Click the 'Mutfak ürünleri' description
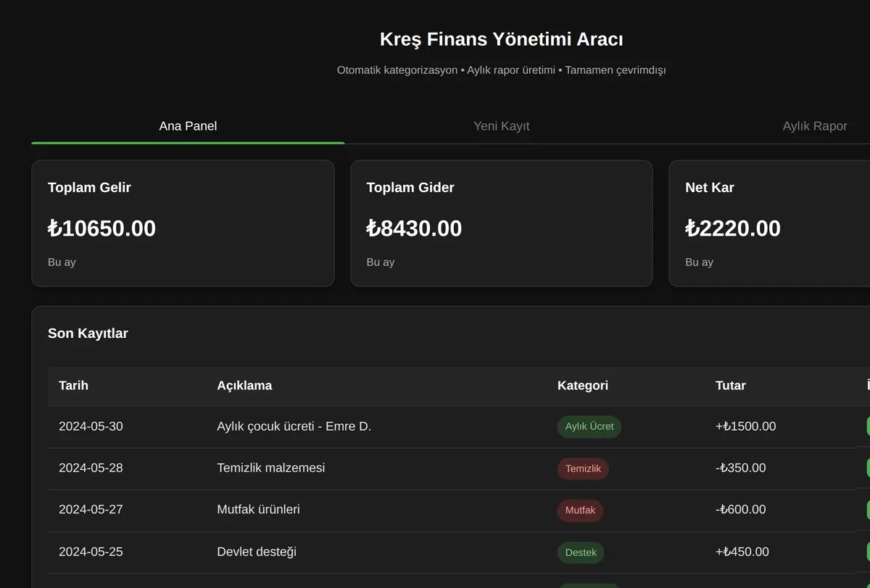 (258, 510)
